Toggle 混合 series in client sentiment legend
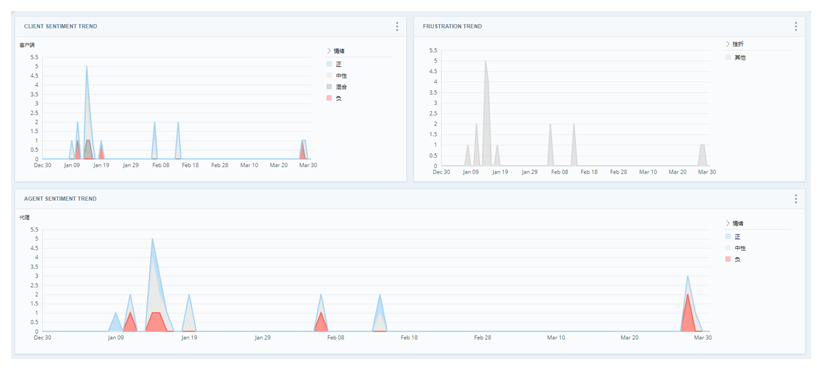 pyautogui.click(x=336, y=87)
